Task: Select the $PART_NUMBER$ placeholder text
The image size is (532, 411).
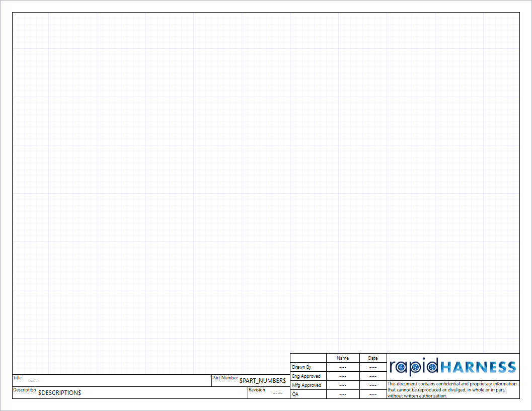Action: (263, 381)
